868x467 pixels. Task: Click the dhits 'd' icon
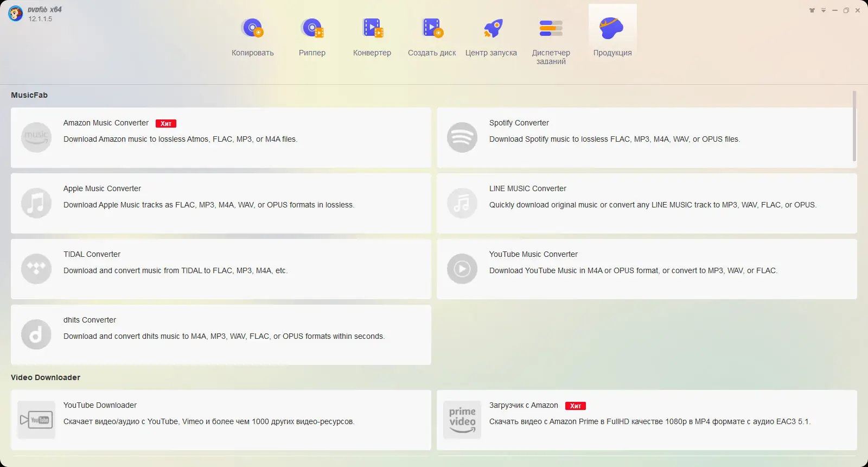[x=36, y=335]
